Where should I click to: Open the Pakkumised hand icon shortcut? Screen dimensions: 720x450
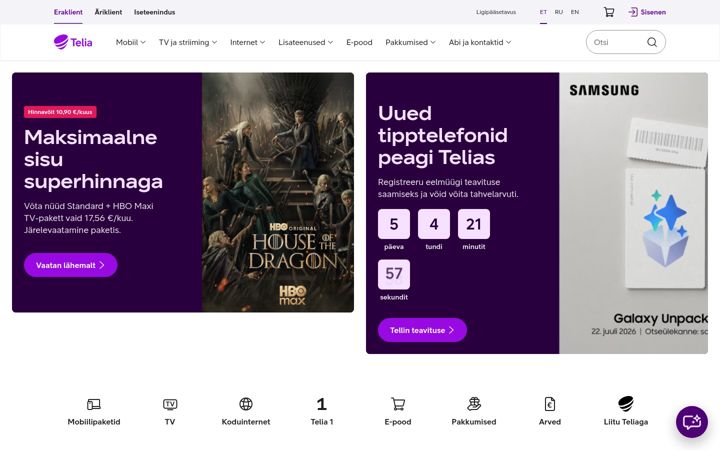tap(474, 404)
